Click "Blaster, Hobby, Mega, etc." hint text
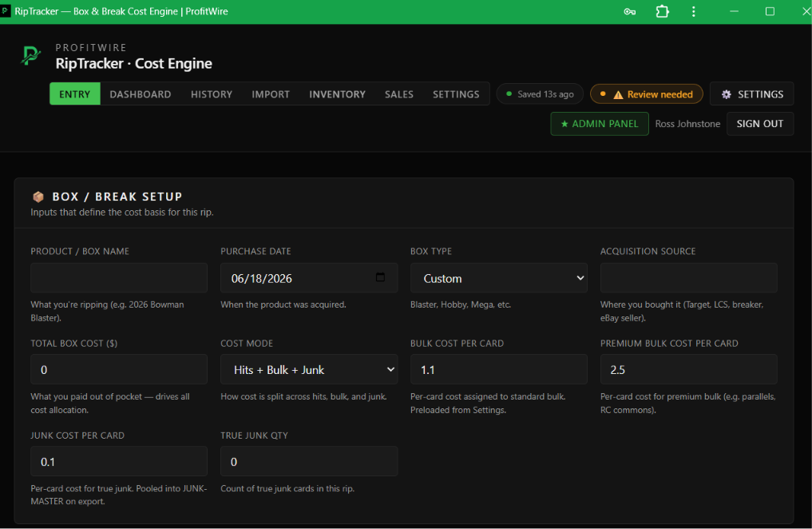 click(461, 304)
